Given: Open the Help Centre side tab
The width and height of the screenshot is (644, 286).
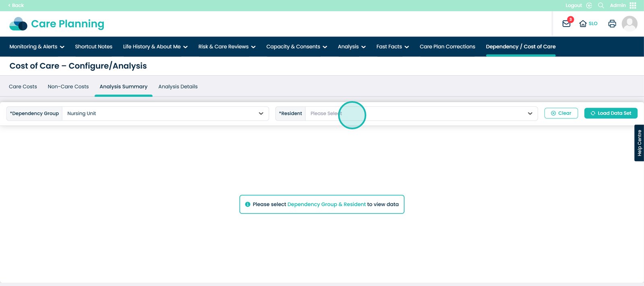Looking at the screenshot, I should (x=639, y=143).
